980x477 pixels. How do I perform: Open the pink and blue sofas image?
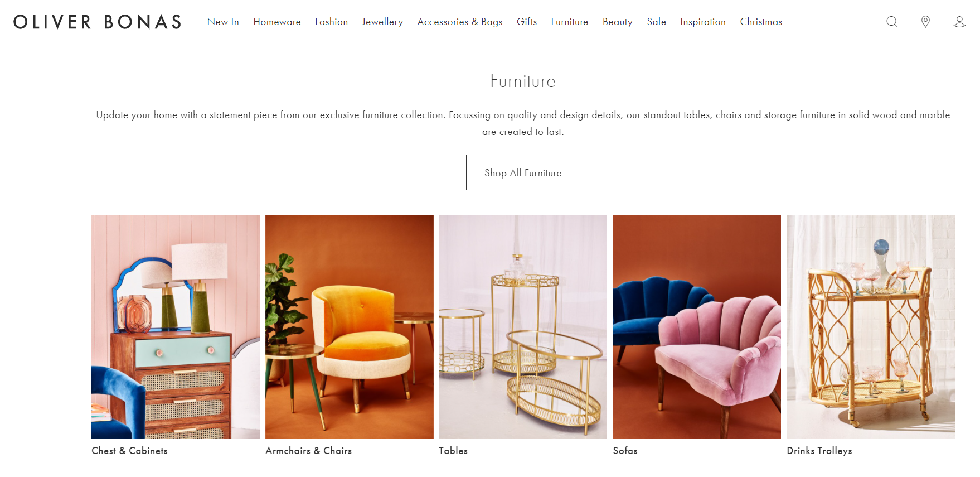[x=697, y=327]
